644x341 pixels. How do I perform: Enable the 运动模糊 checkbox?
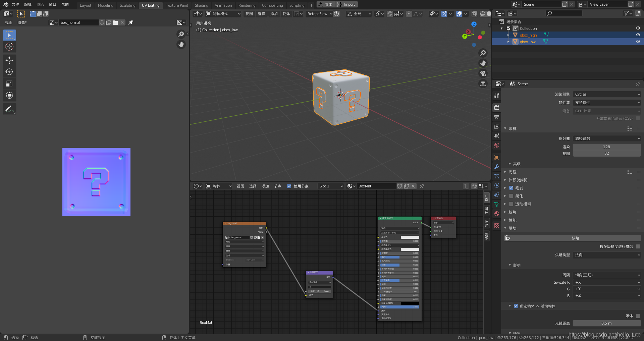[511, 204]
